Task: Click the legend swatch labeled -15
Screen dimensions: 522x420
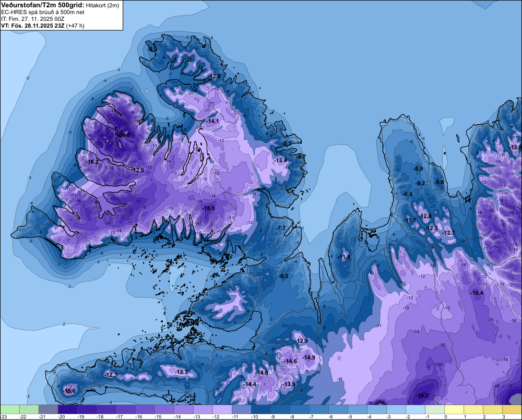Action: point(164,409)
